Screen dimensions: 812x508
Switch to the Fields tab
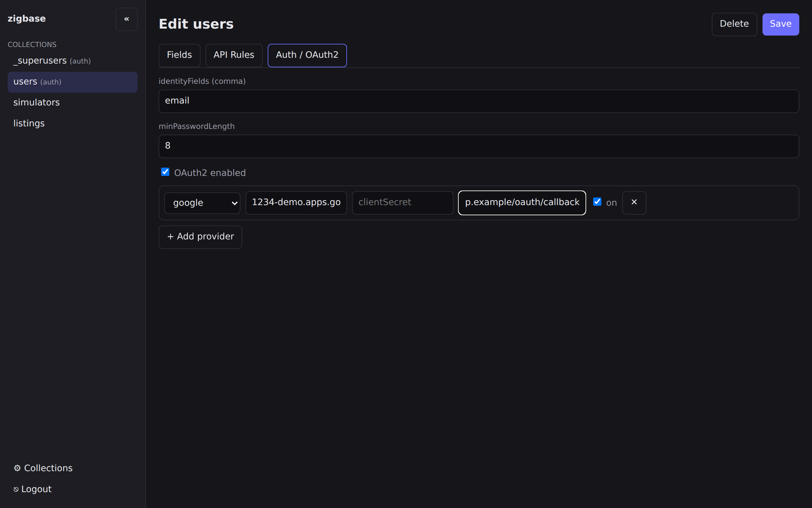pyautogui.click(x=179, y=55)
